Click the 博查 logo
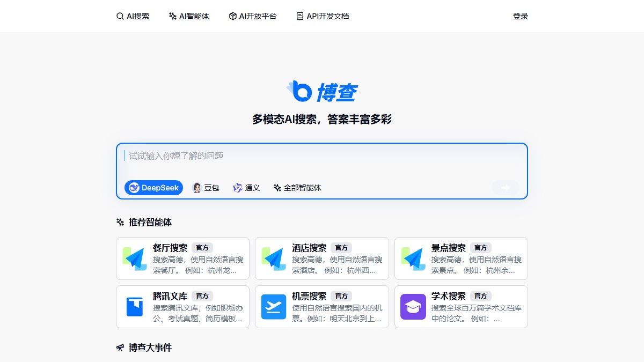The width and height of the screenshot is (644, 362). [322, 92]
